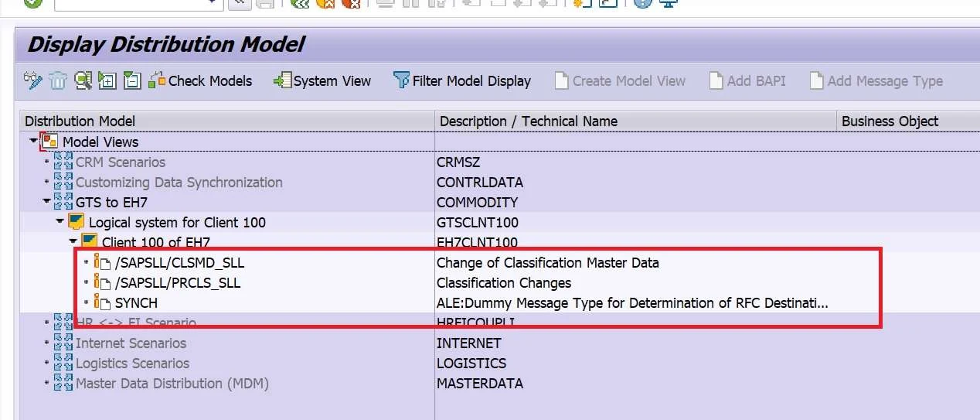Select Master Data Distribution (MDM) entry

tap(172, 383)
